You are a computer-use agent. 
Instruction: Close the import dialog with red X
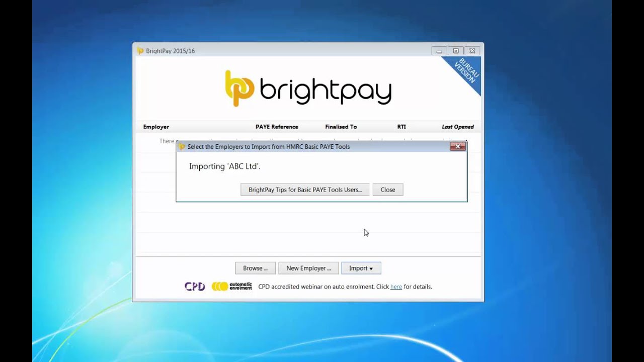pyautogui.click(x=457, y=146)
